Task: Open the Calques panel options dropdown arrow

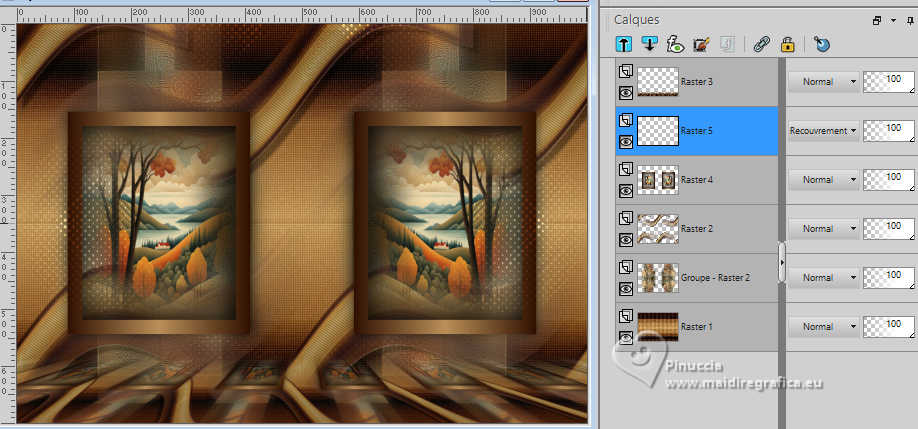Action: [x=893, y=20]
